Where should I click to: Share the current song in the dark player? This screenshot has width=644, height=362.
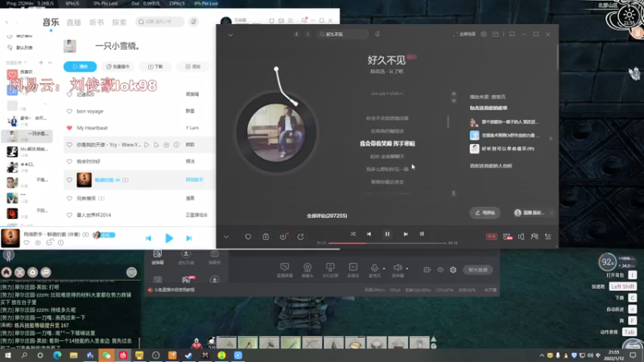click(300, 237)
